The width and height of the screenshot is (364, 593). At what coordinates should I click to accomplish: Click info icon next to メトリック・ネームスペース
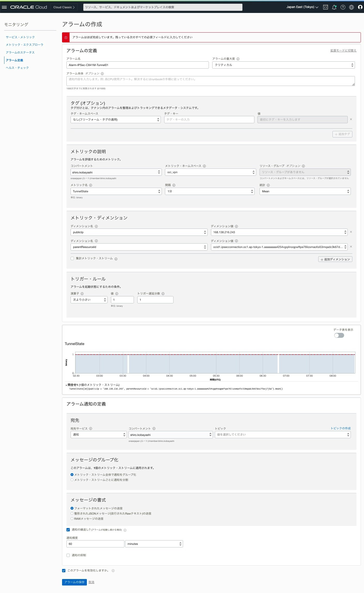point(204,166)
